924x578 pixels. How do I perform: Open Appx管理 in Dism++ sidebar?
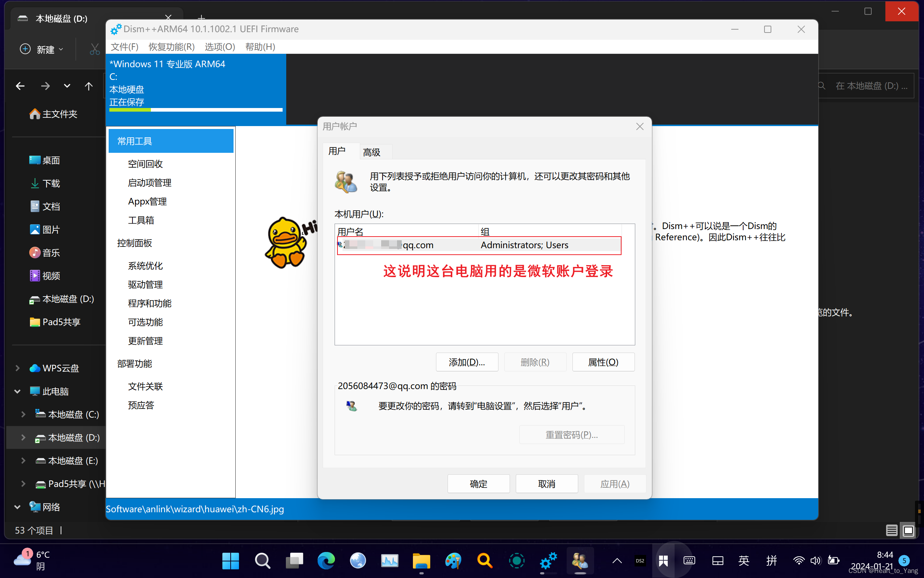click(x=147, y=202)
